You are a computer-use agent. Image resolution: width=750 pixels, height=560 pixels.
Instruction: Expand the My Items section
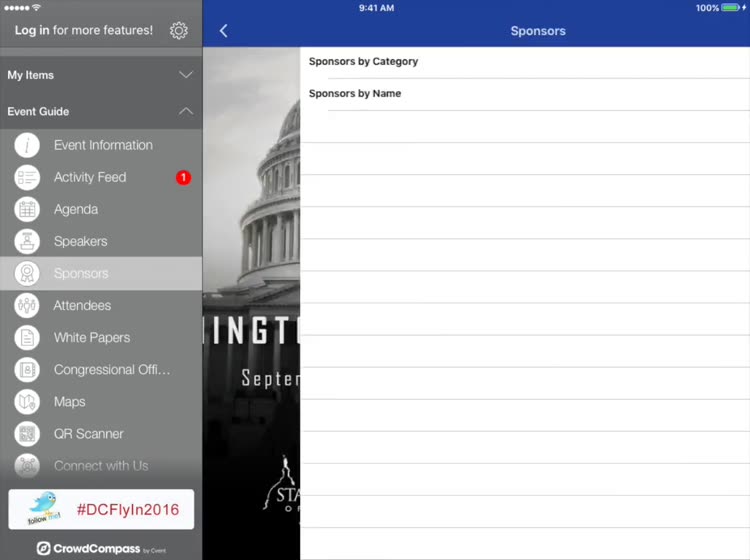100,75
